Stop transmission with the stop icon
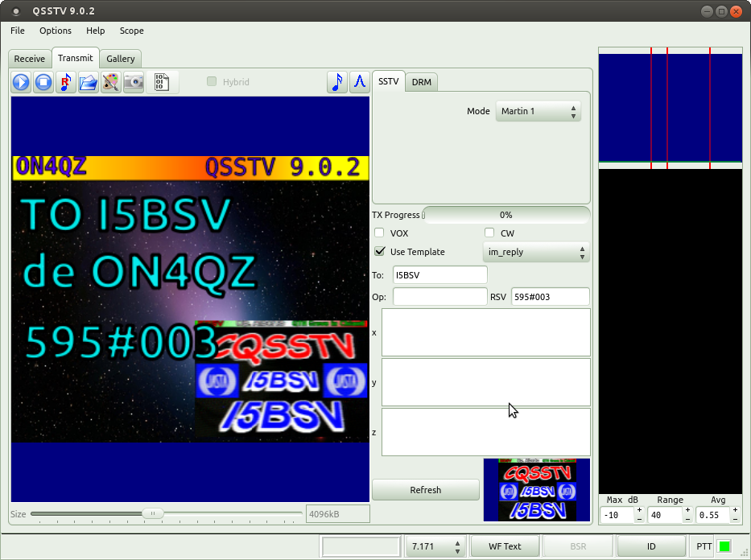 tap(43, 82)
